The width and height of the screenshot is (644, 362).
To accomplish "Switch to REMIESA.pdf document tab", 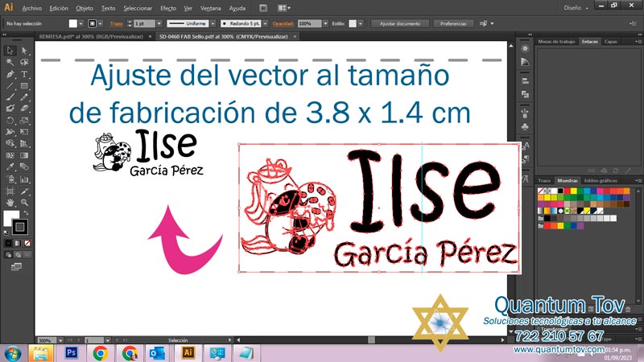I will (x=91, y=36).
